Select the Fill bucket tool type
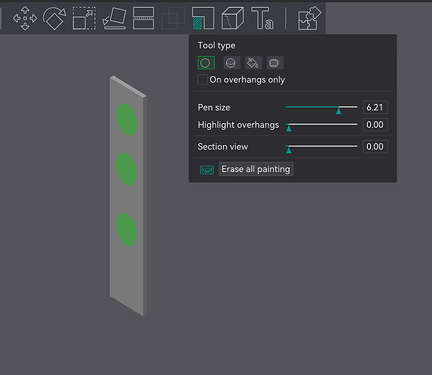Screen dimensions: 432x375 (253, 63)
